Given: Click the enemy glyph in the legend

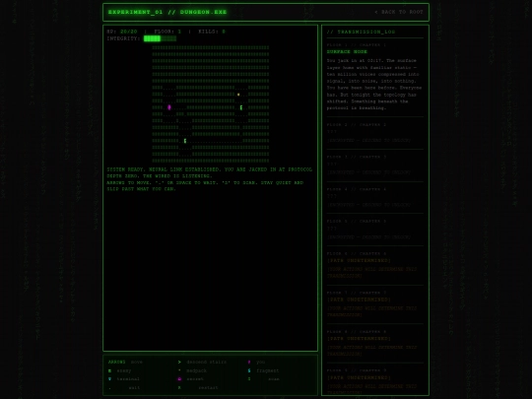Looking at the screenshot, I should pos(109,370).
